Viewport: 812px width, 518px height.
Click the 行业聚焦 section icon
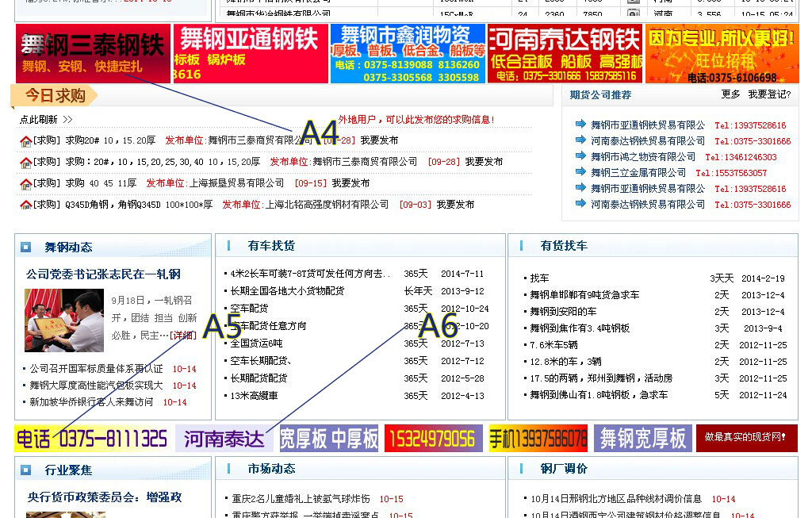pyautogui.click(x=26, y=470)
